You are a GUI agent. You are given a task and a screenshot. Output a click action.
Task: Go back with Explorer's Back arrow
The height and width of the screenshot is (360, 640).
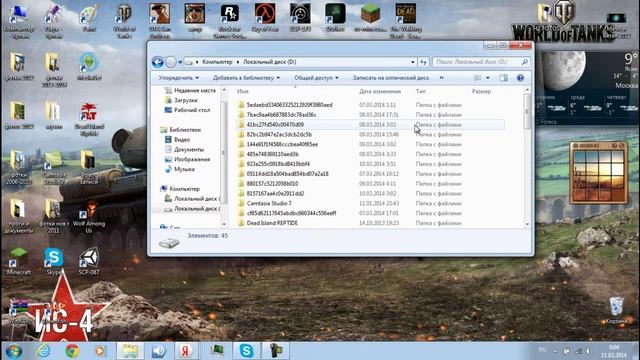(x=158, y=62)
